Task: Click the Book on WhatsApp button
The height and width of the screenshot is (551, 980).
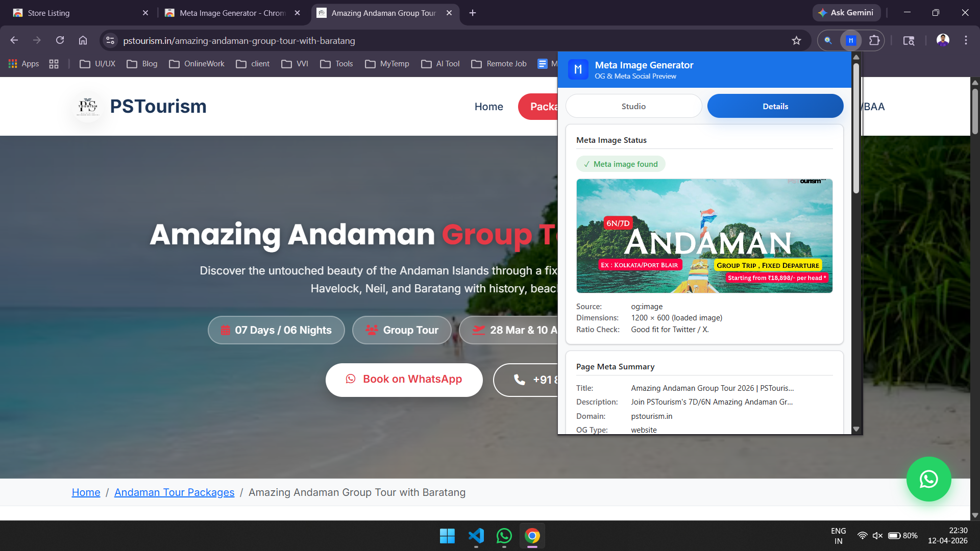Action: [x=404, y=380]
